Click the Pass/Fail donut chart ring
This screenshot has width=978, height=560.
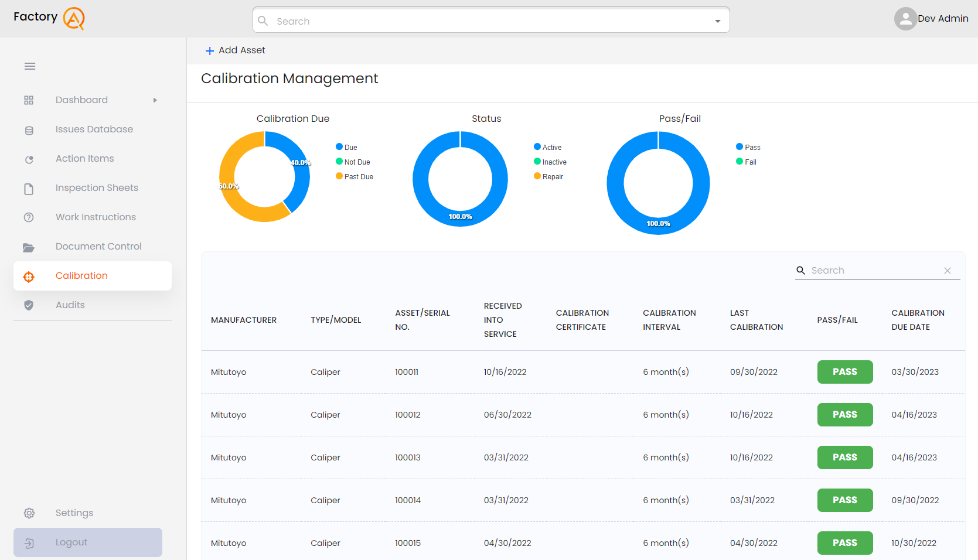[659, 226]
